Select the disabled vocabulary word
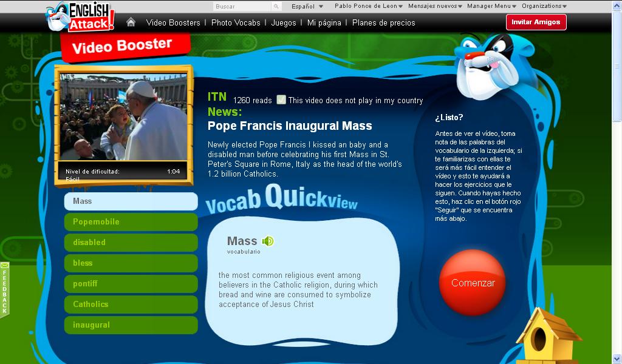The image size is (622, 364). point(131,243)
